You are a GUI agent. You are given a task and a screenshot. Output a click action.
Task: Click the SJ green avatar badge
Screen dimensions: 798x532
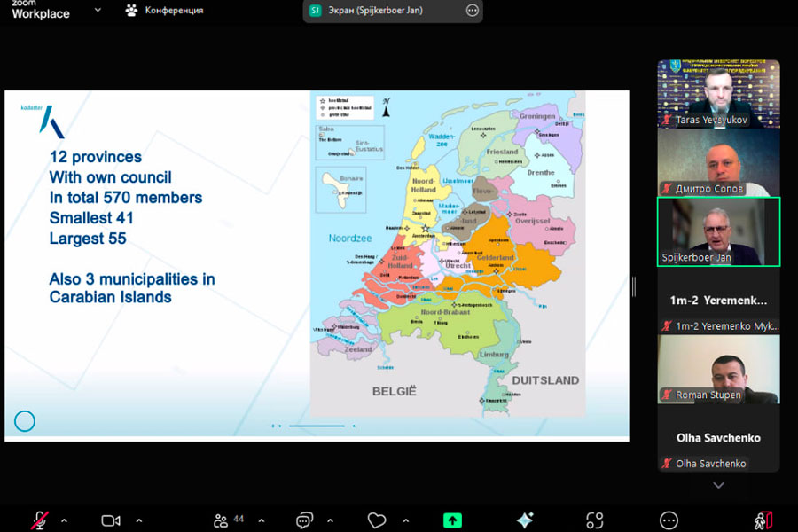pyautogui.click(x=316, y=10)
